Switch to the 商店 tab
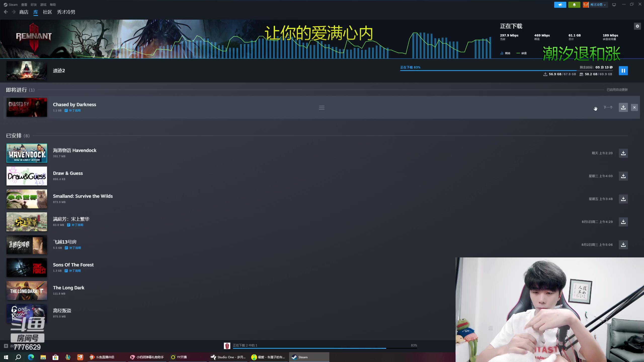This screenshot has height=362, width=644. (x=24, y=12)
